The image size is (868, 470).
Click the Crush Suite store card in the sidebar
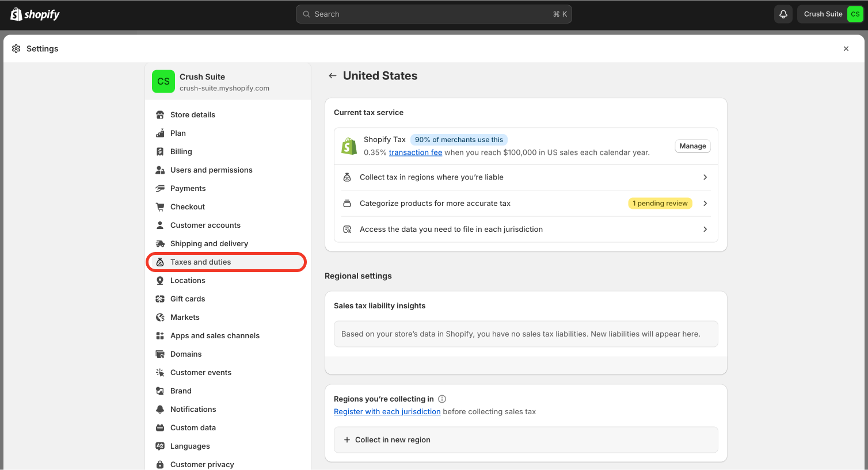227,82
